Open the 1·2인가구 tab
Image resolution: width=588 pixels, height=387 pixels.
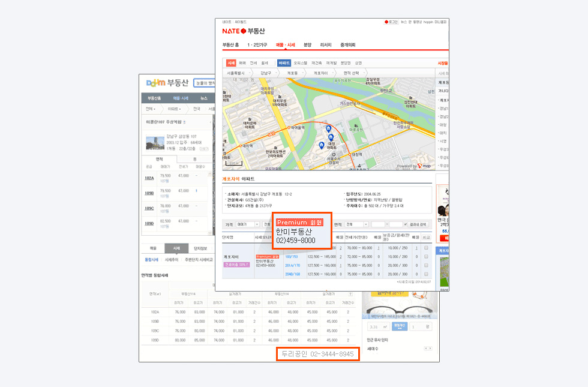pos(257,45)
